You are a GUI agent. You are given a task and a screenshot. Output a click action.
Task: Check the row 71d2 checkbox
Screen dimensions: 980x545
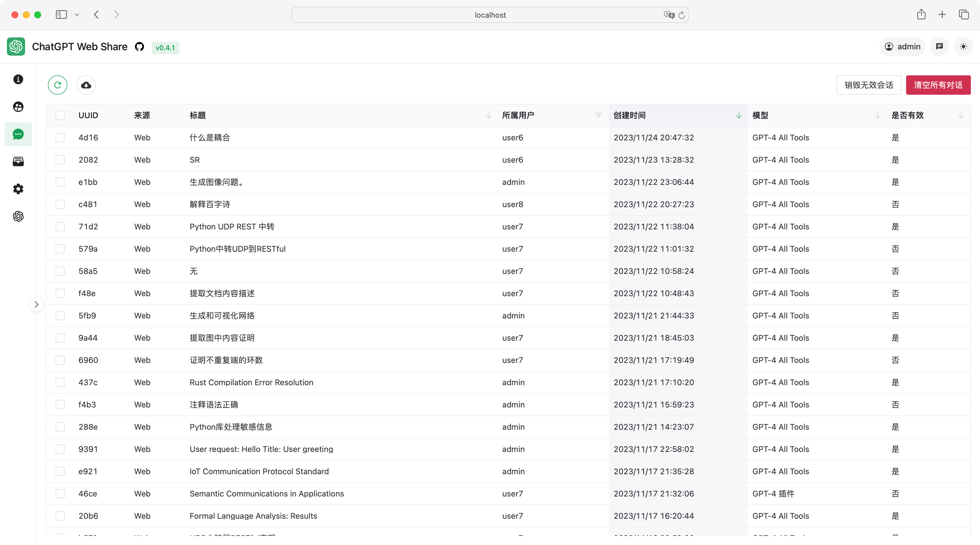click(x=60, y=227)
